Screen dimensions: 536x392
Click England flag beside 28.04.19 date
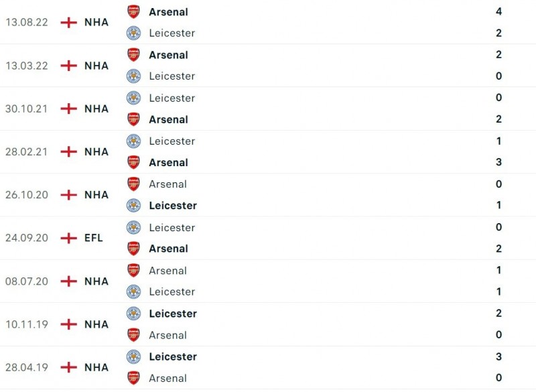[x=68, y=367]
